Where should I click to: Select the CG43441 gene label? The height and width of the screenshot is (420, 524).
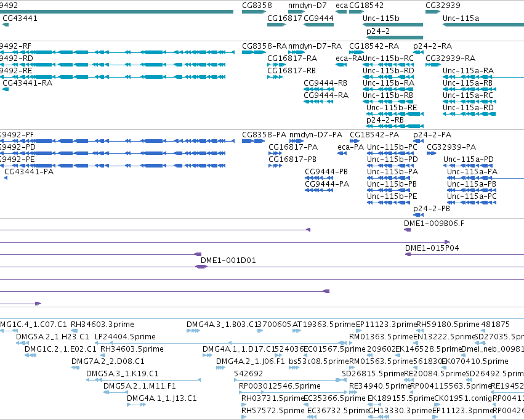pos(20,18)
